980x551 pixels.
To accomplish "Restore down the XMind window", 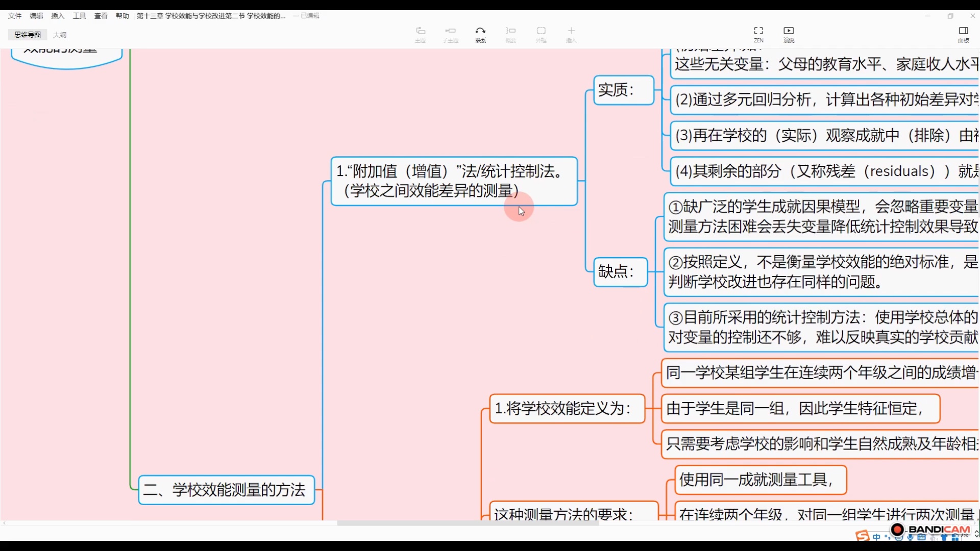I will [950, 16].
